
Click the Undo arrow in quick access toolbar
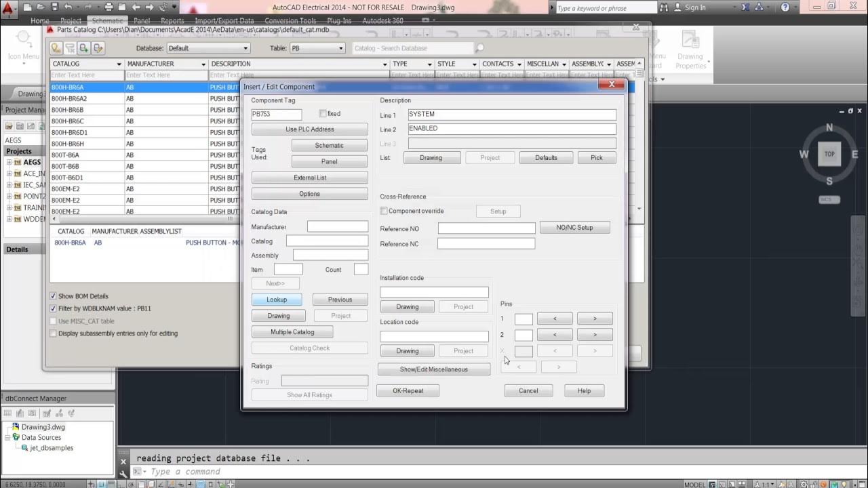click(x=67, y=7)
